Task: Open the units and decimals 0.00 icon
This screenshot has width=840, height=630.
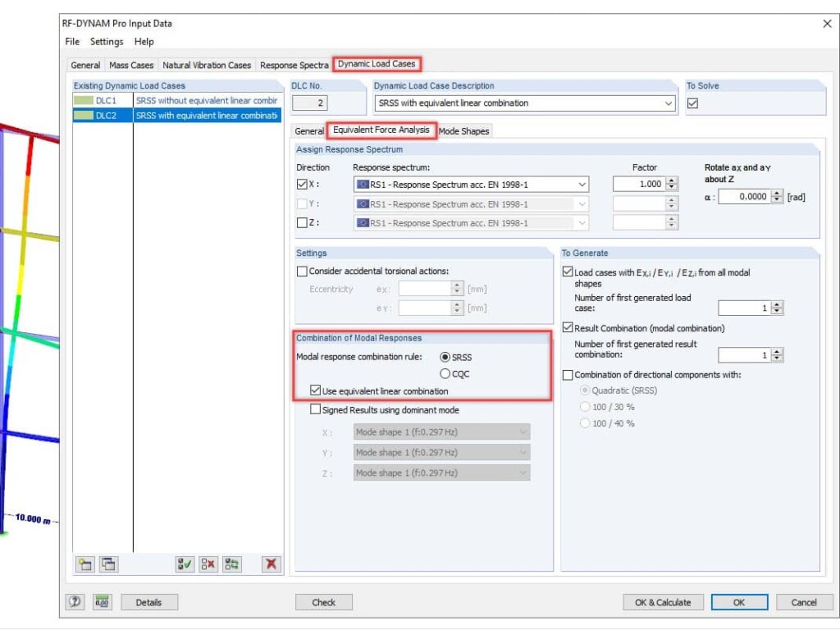Action: [102, 601]
